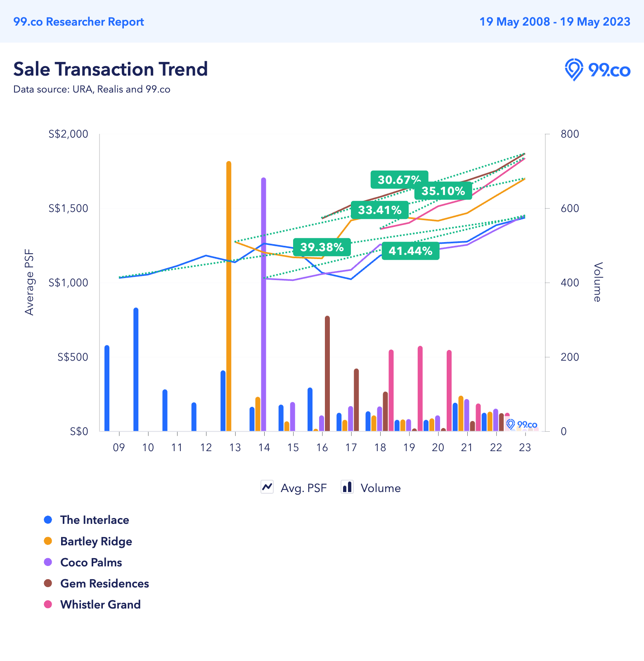Click the S$1,000 axis label
The height and width of the screenshot is (661, 644).
(68, 283)
